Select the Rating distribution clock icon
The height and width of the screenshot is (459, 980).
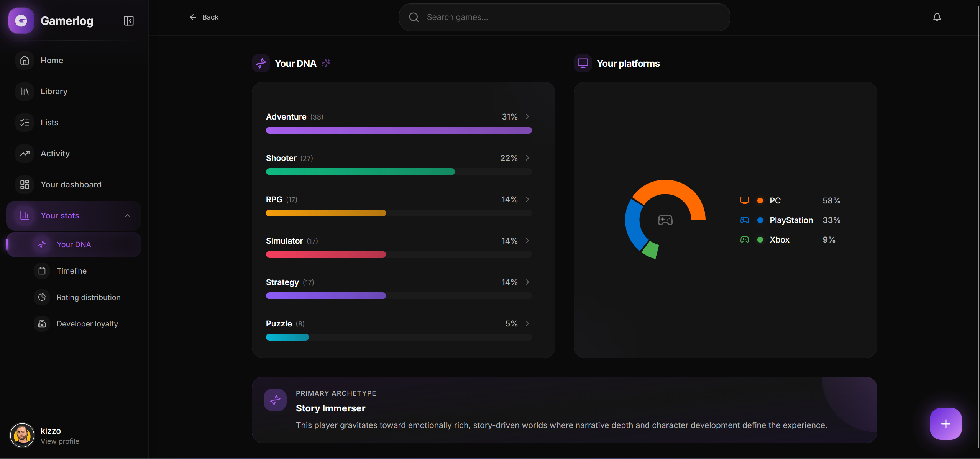point(42,297)
